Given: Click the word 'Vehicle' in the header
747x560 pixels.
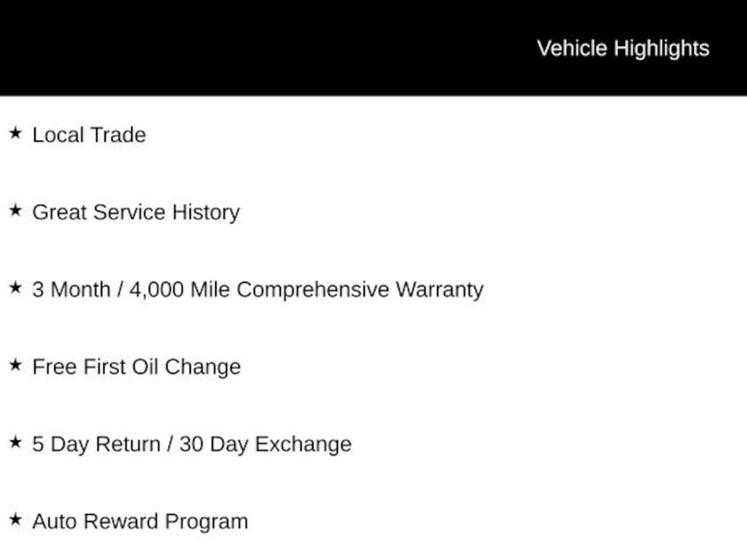Looking at the screenshot, I should click(572, 48).
